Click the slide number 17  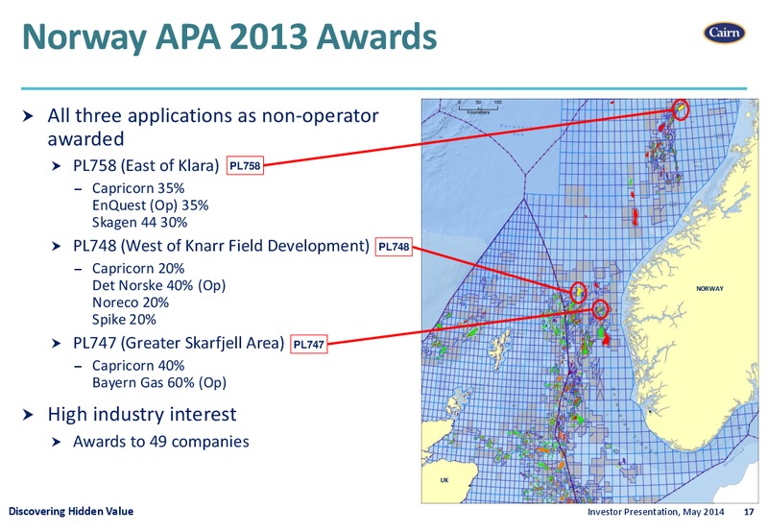pos(749,512)
